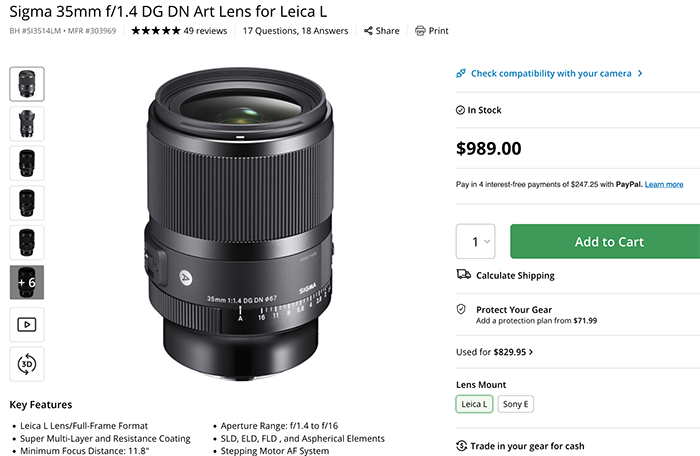The image size is (700, 456).
Task: Open the 3D view of the lens
Action: pos(27,363)
